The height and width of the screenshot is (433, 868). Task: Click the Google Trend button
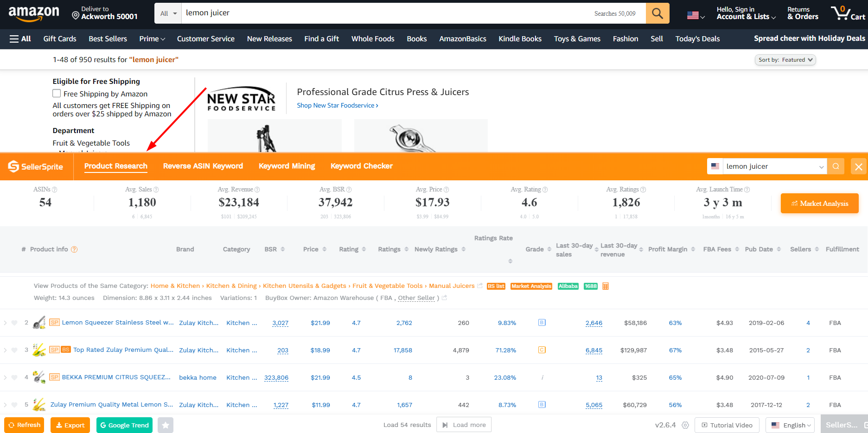(124, 425)
